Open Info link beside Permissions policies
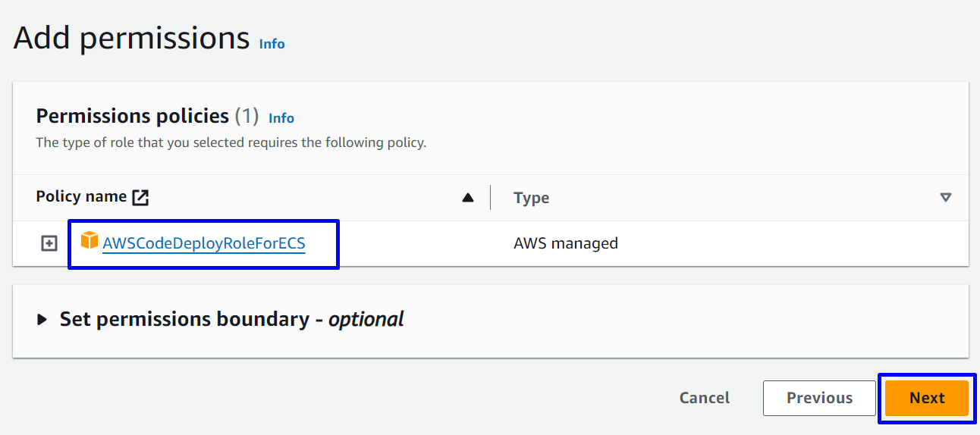 point(281,118)
